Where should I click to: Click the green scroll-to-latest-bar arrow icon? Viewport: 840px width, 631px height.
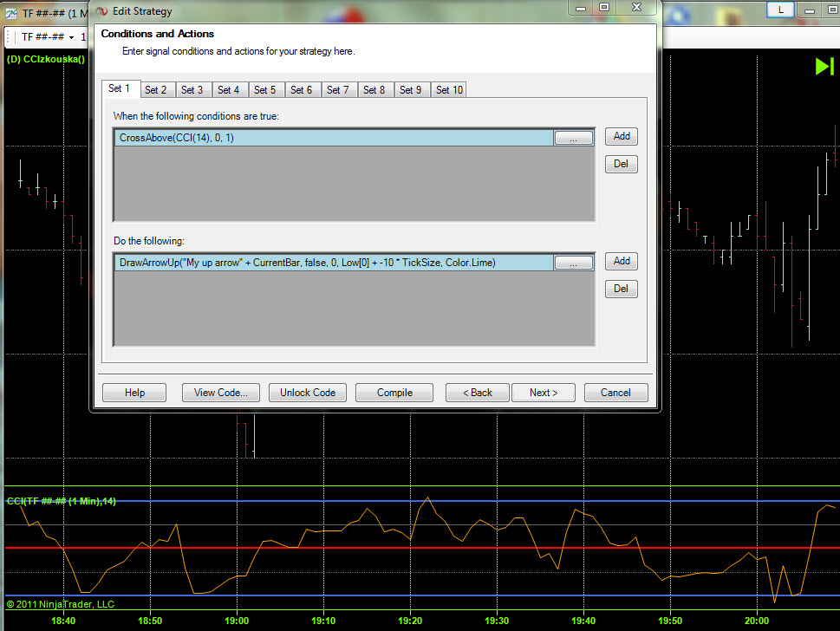click(x=823, y=66)
